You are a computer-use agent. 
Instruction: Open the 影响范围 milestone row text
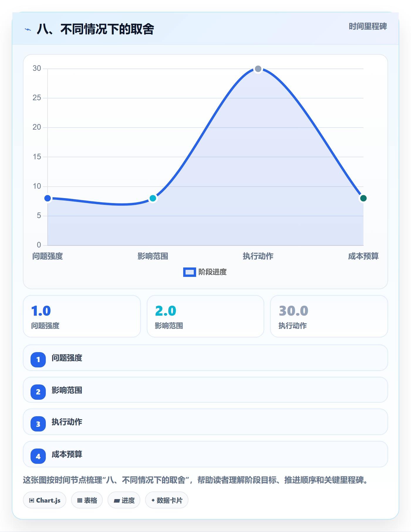tap(67, 390)
